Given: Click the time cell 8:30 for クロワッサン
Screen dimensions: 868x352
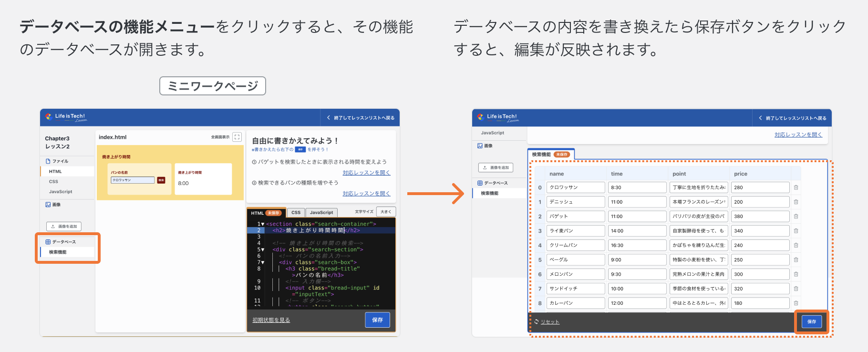Looking at the screenshot, I should pyautogui.click(x=637, y=187).
